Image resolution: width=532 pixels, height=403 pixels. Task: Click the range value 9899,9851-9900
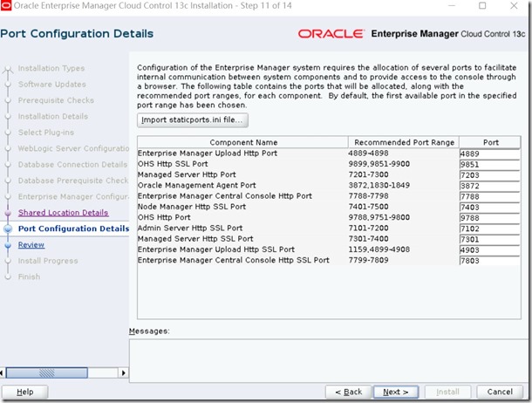[x=379, y=164]
